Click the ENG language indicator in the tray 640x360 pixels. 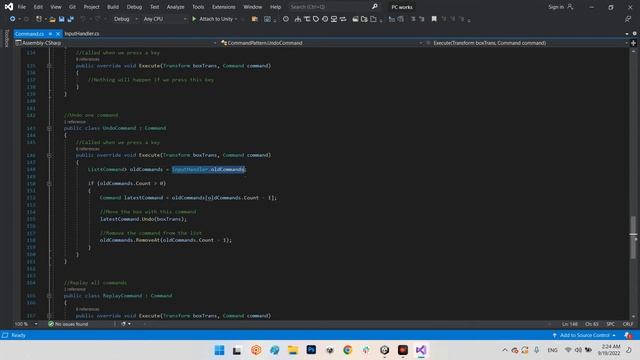[x=552, y=350]
